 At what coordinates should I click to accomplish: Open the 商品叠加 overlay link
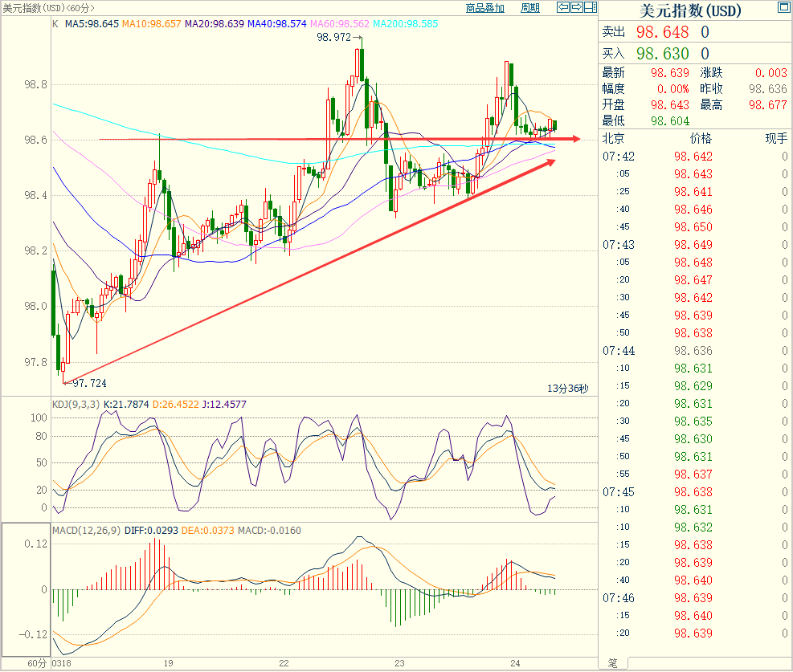click(485, 8)
